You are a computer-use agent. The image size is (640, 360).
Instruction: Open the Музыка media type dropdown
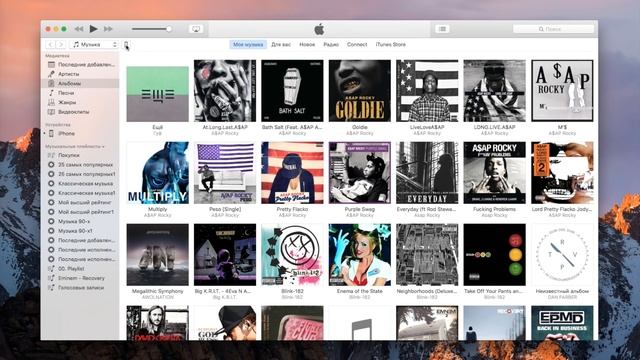click(x=94, y=44)
